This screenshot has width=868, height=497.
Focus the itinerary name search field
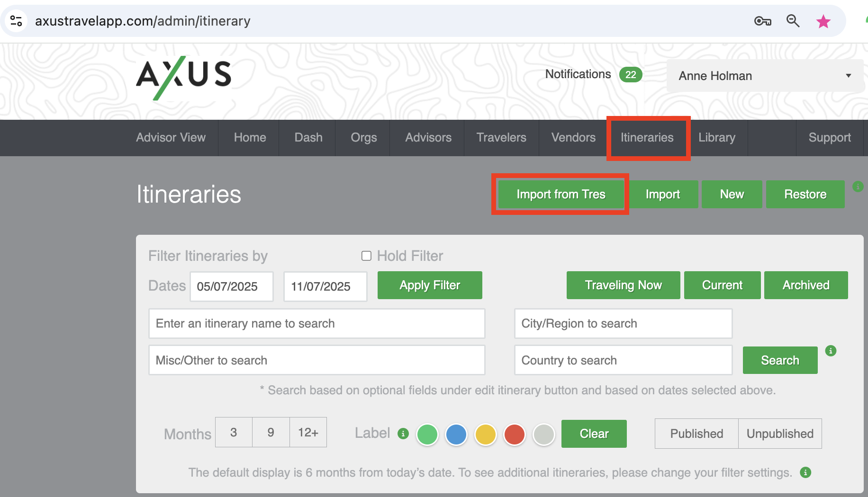[317, 324]
